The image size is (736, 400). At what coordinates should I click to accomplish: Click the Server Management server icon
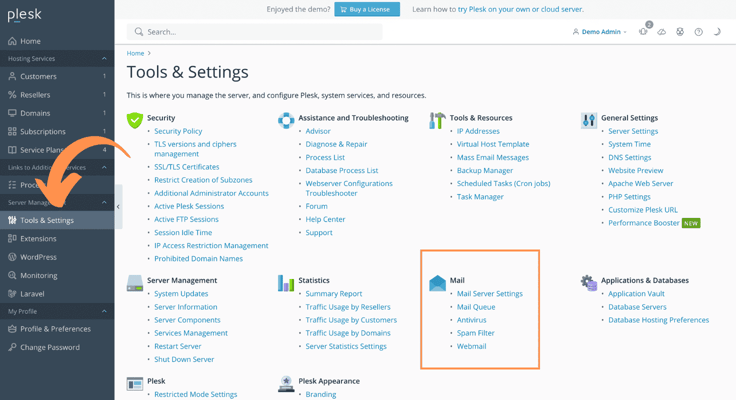click(x=135, y=283)
